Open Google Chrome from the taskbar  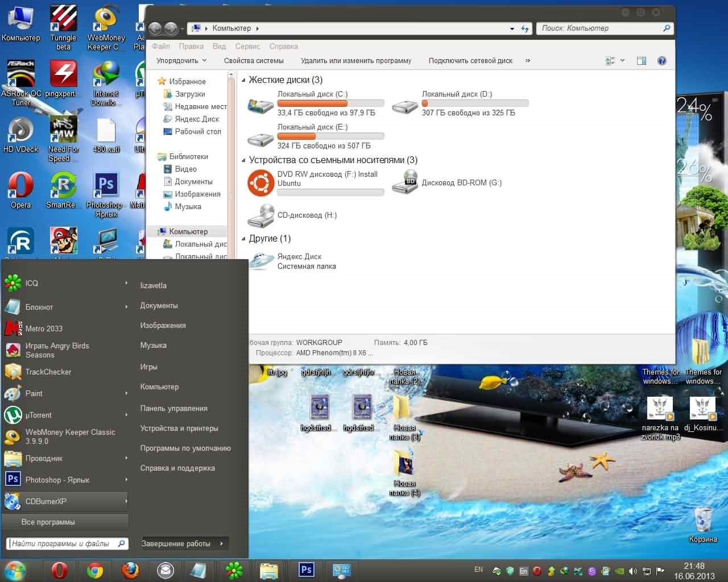[x=95, y=570]
